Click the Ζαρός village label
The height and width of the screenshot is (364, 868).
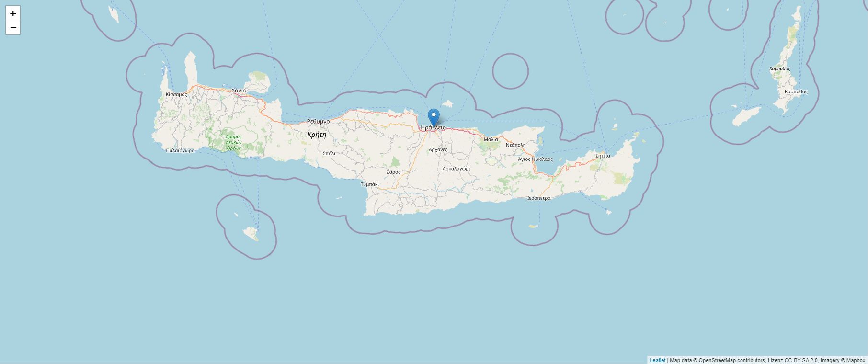[393, 172]
